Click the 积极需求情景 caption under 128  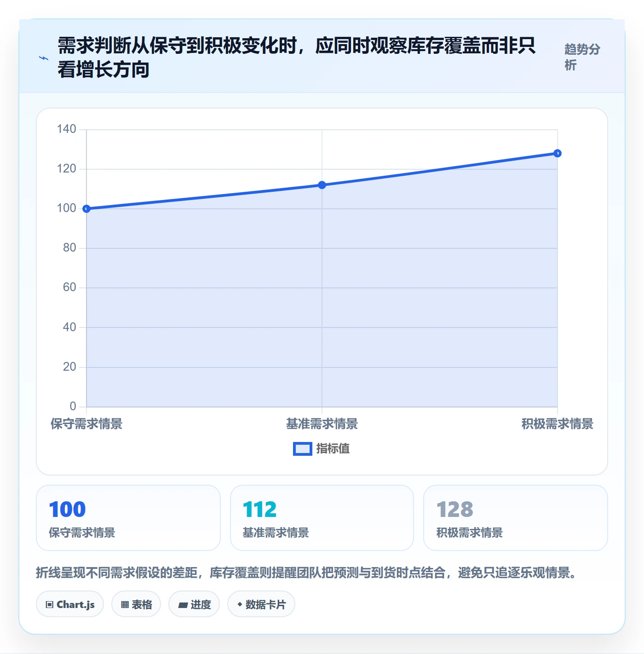[469, 533]
